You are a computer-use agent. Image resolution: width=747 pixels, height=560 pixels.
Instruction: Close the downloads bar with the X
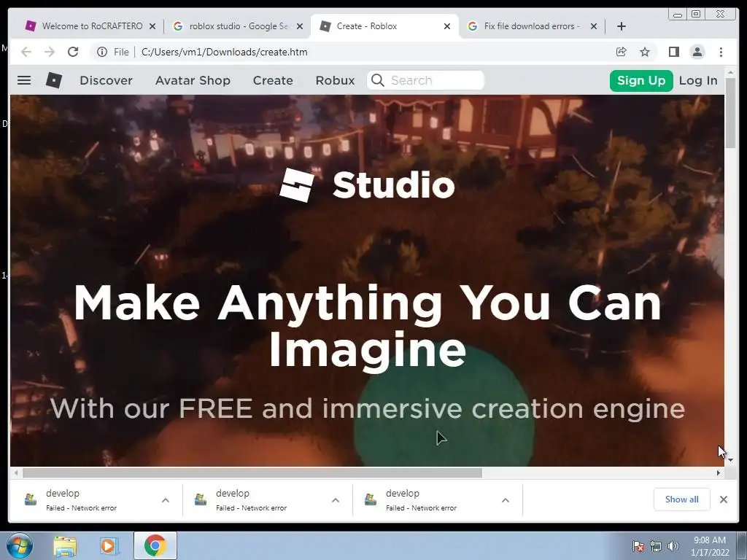(x=724, y=499)
